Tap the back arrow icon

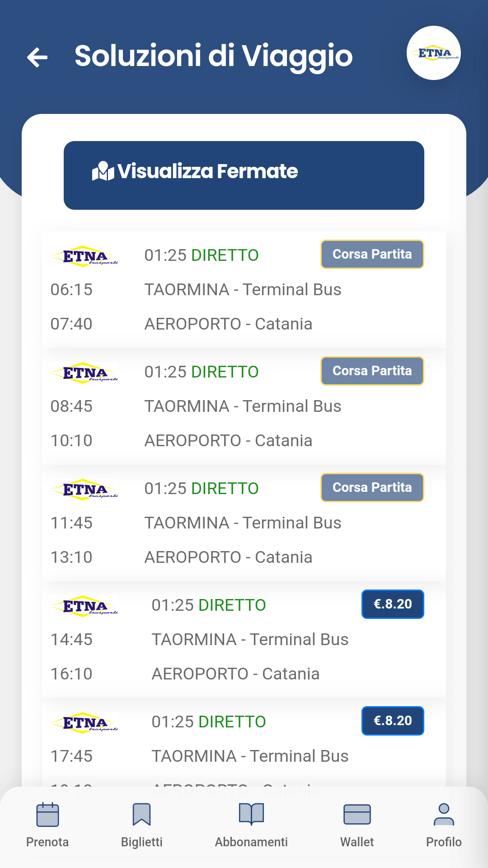point(37,57)
